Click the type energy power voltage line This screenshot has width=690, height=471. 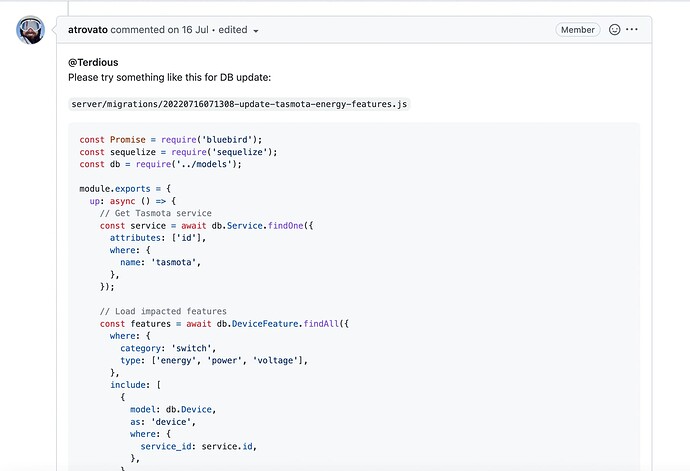(214, 361)
